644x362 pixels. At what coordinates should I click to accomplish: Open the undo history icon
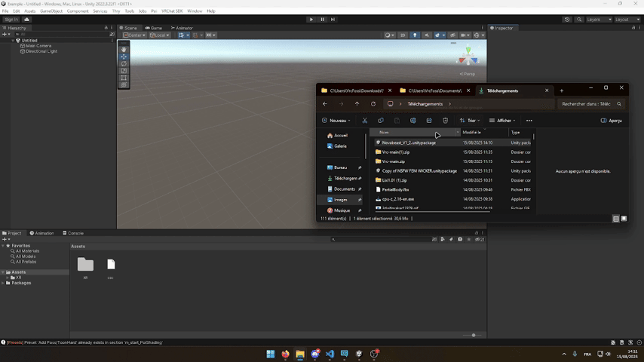point(567,20)
